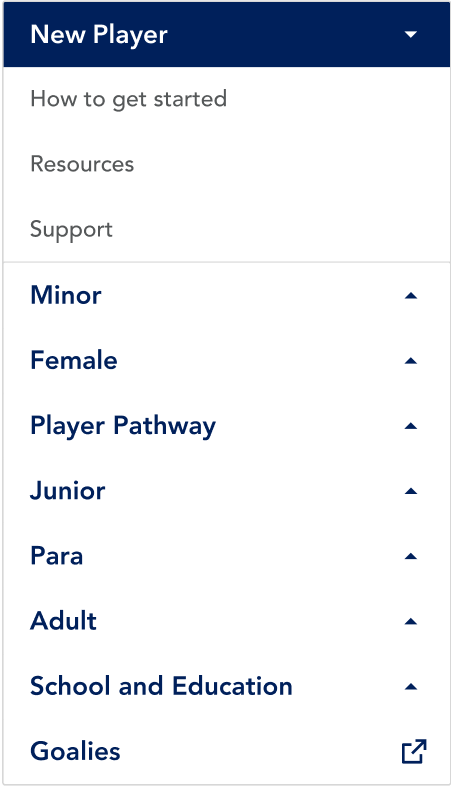Choose the Female menu label
The image size is (451, 786).
(x=74, y=360)
